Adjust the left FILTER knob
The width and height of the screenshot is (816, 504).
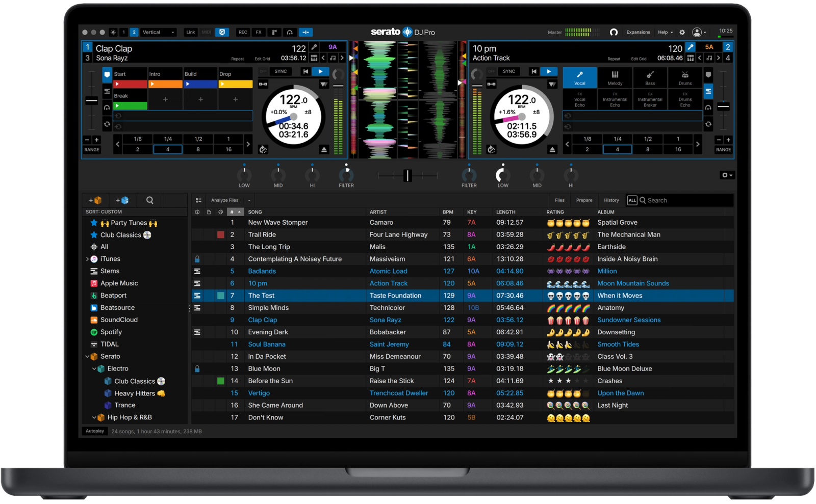click(x=346, y=175)
